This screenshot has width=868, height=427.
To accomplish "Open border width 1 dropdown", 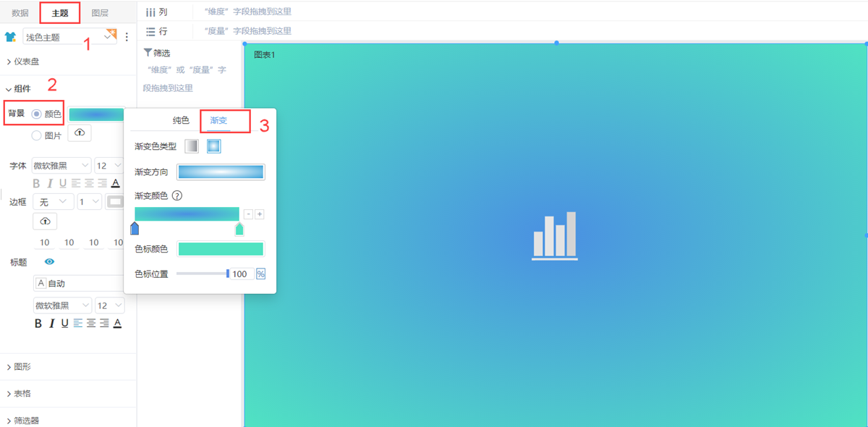I will (90, 202).
